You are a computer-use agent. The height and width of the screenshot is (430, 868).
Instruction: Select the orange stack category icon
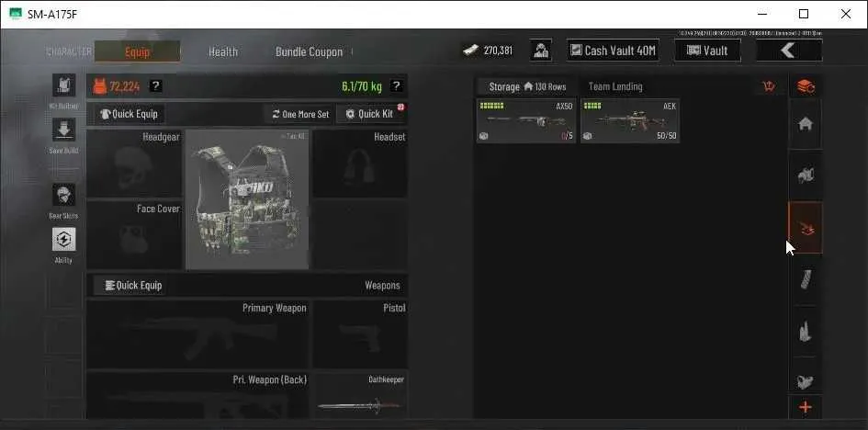pos(806,86)
